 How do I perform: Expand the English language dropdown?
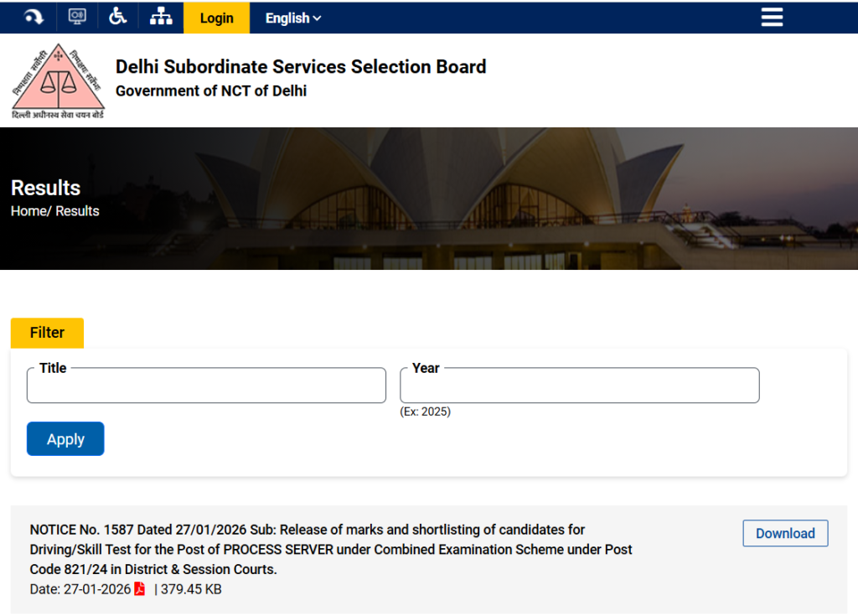pos(291,18)
